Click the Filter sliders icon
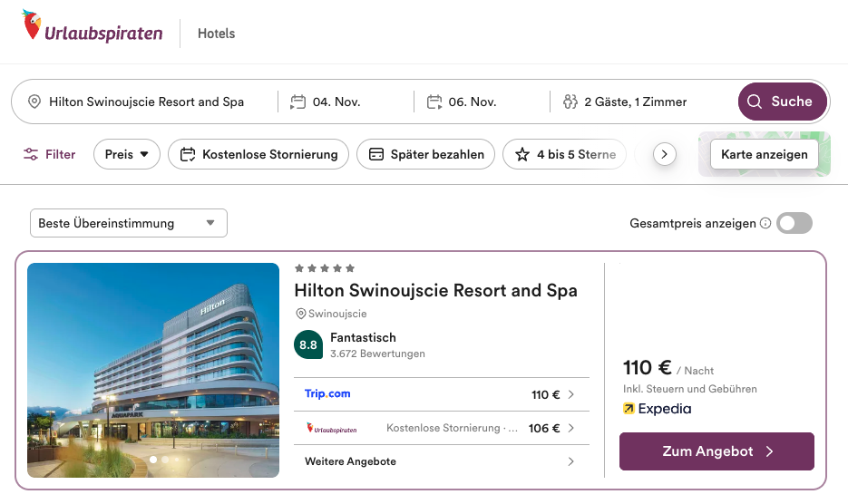 (x=32, y=154)
